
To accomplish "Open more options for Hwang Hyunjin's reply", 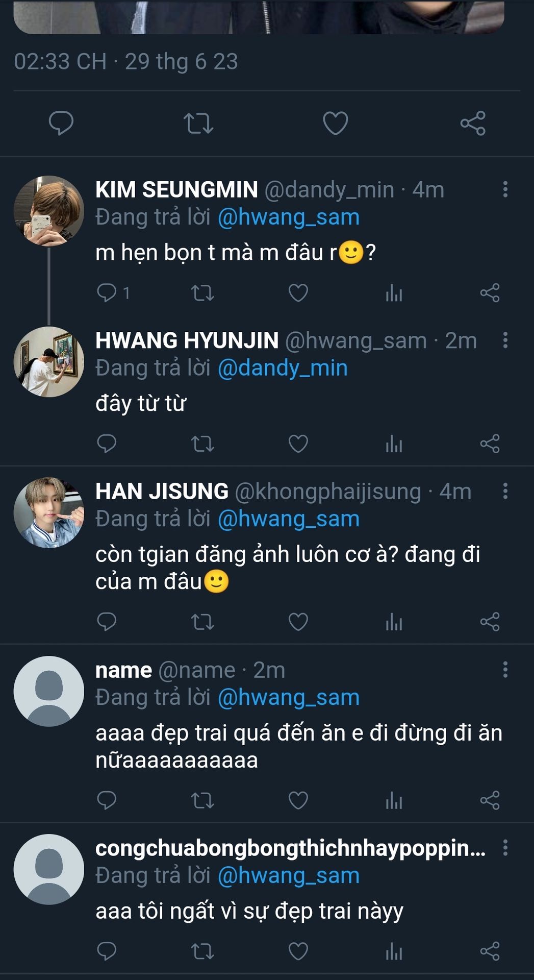I will [x=505, y=340].
